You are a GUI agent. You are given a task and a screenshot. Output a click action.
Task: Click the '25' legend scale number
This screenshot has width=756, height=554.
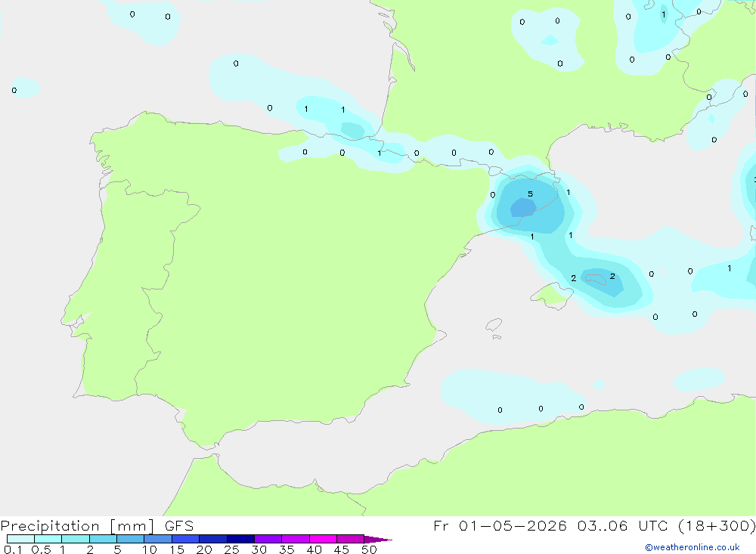point(231,549)
